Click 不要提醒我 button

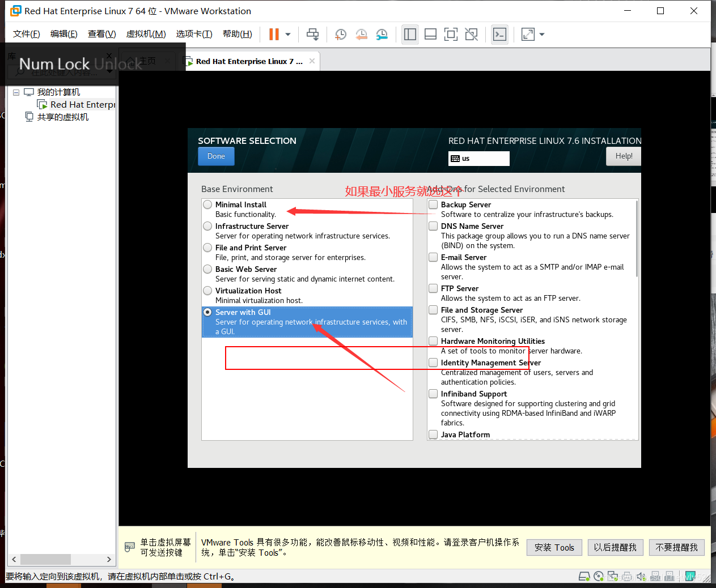pos(677,547)
